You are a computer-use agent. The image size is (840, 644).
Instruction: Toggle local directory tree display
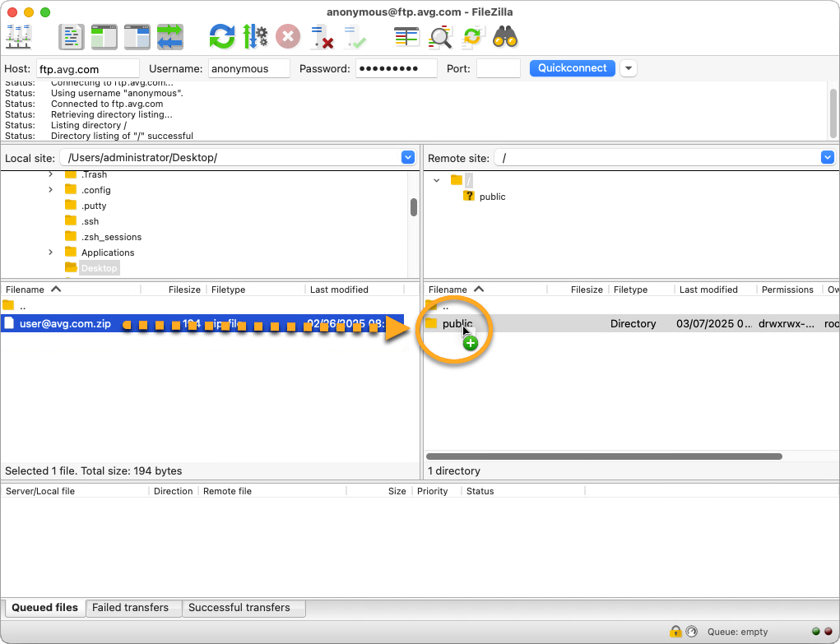tap(104, 37)
